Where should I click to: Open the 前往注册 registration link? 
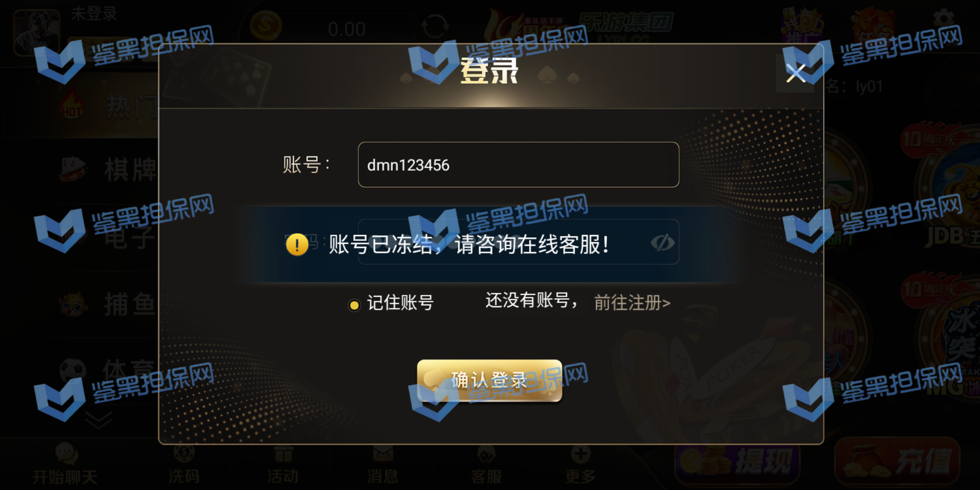(632, 303)
